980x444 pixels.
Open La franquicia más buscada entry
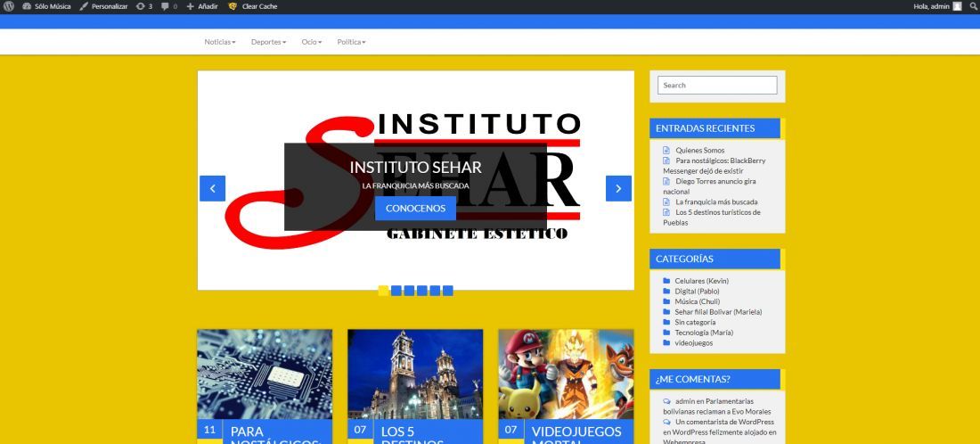click(x=716, y=202)
